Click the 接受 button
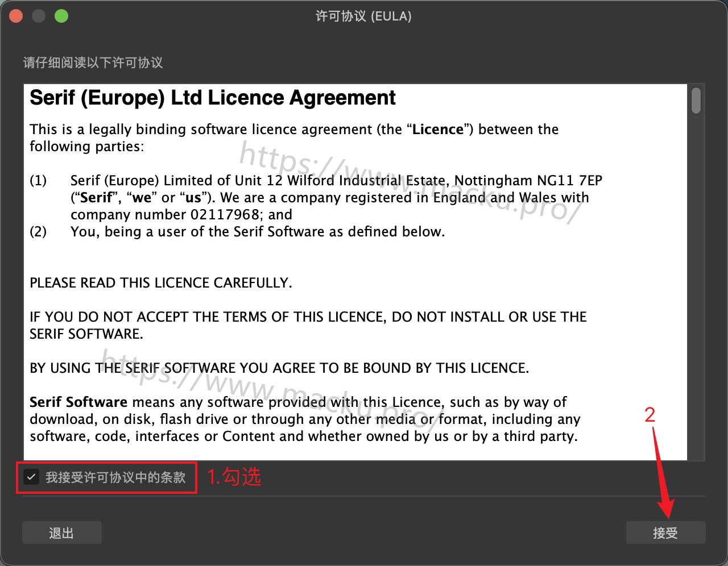 665,532
